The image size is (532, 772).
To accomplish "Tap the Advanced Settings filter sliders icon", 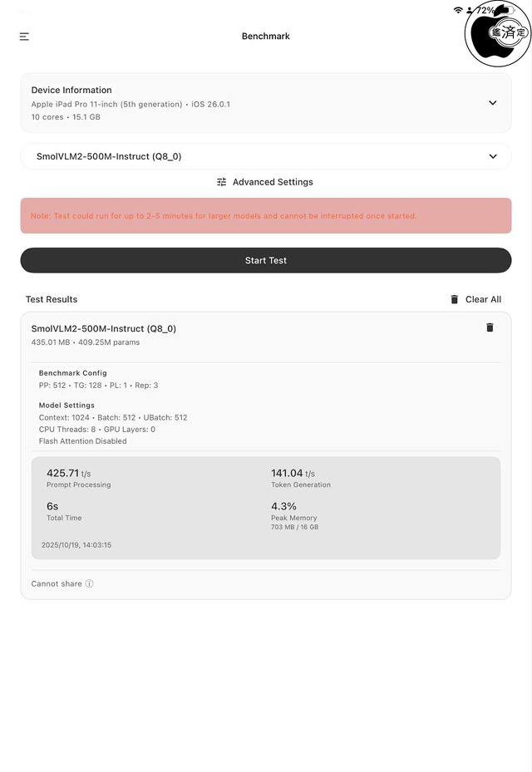I will point(221,182).
